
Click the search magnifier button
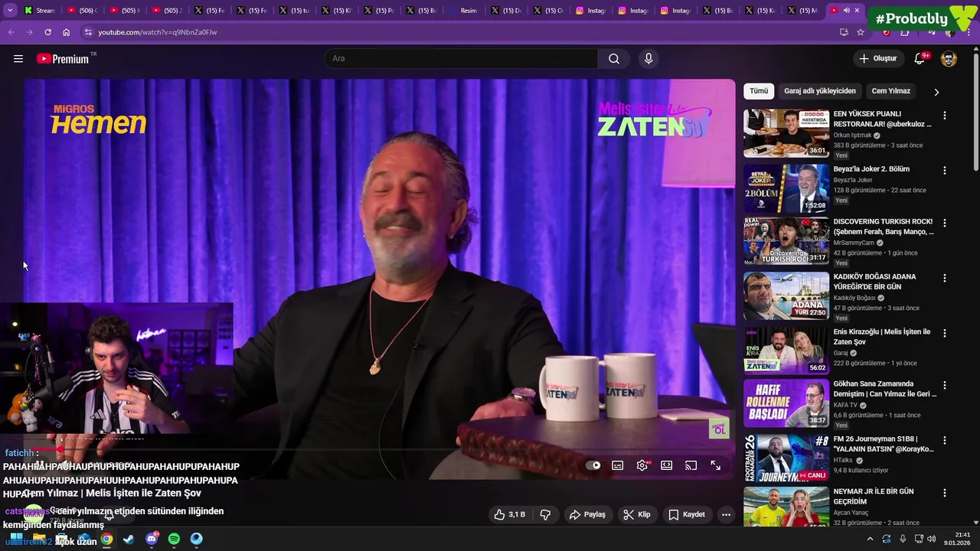pos(614,59)
